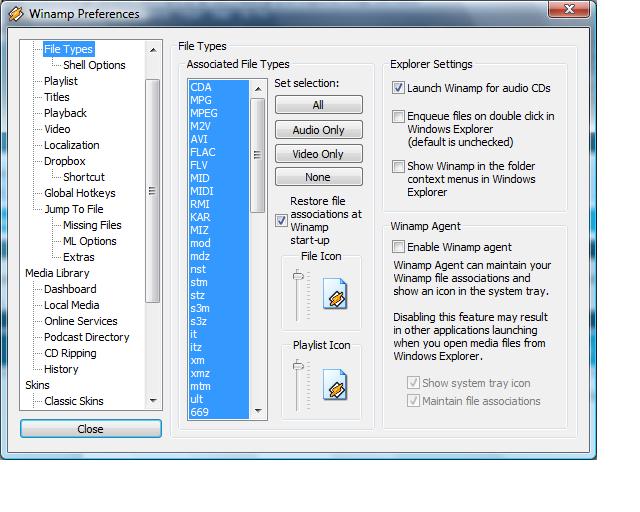The image size is (640, 512).
Task: Open ML Options page
Action: pos(90,241)
